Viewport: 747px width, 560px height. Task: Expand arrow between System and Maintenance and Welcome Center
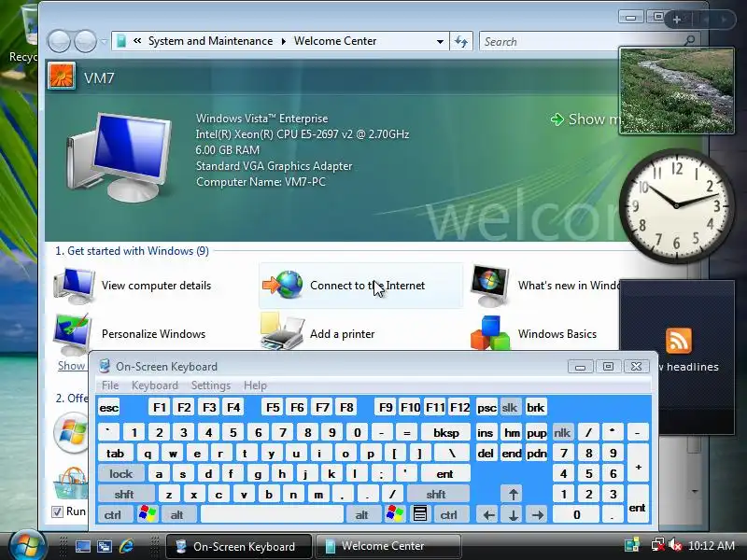click(284, 41)
